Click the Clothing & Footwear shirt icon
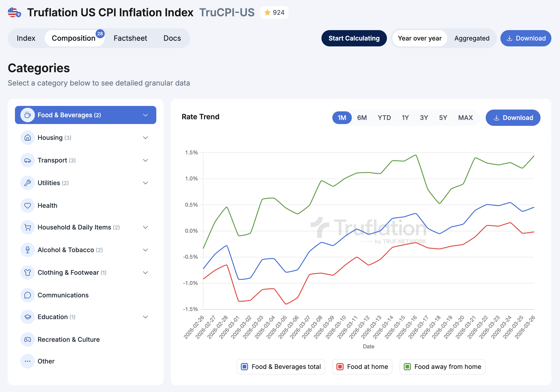Screen dimensions: 560x392 pos(28,272)
